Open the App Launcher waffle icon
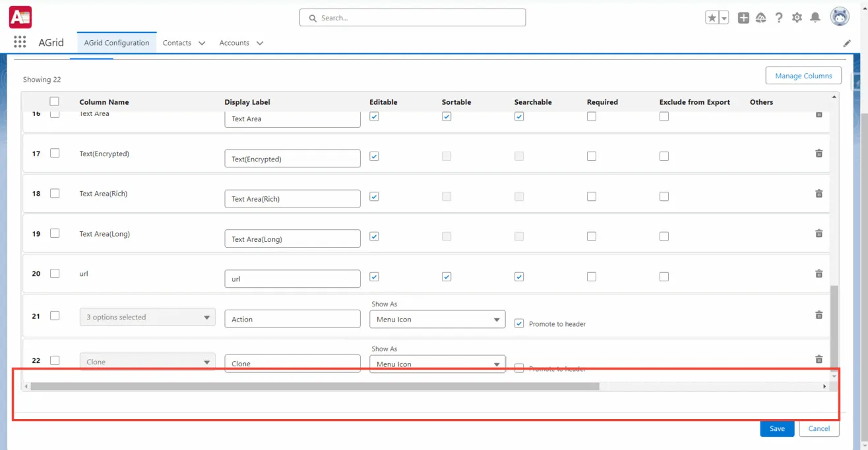 pos(19,42)
